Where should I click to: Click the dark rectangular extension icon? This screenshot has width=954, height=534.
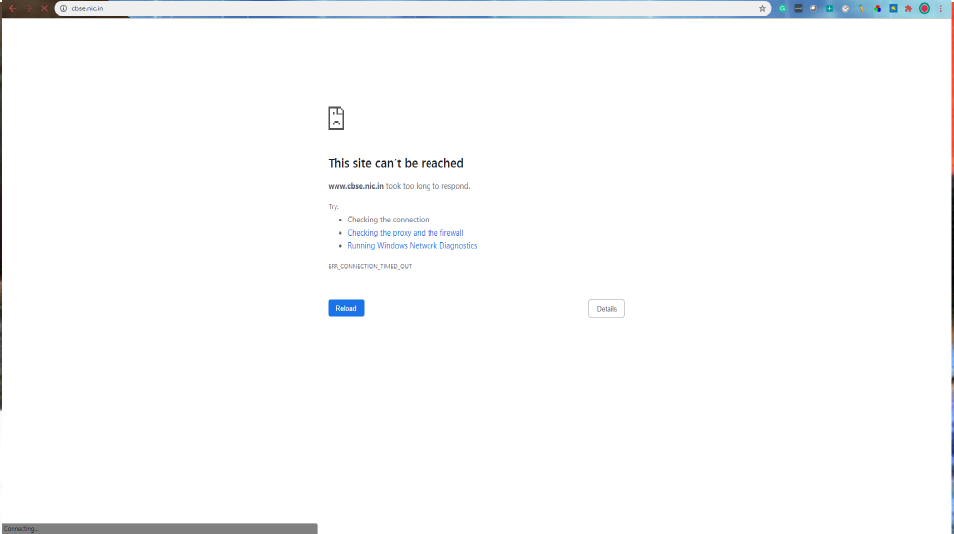pyautogui.click(x=798, y=9)
